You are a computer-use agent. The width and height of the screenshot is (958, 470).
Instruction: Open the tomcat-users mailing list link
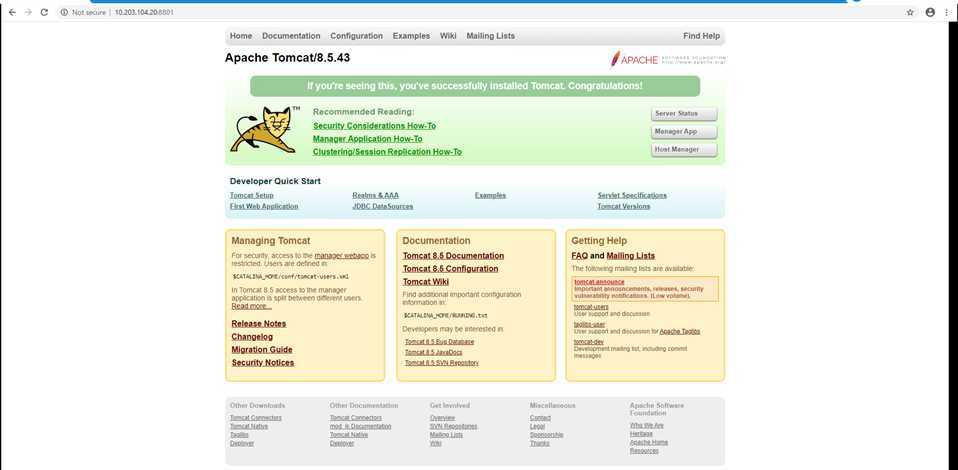click(x=591, y=307)
